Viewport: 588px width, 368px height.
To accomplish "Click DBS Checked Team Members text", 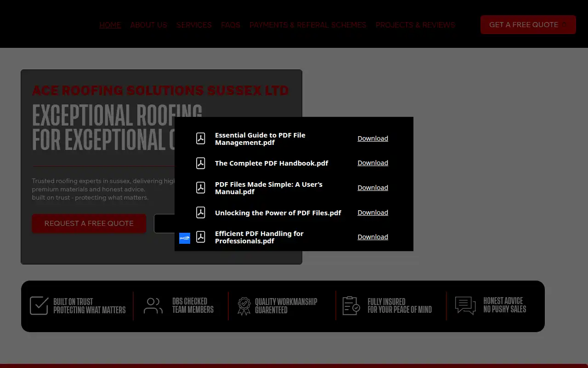I will point(193,305).
